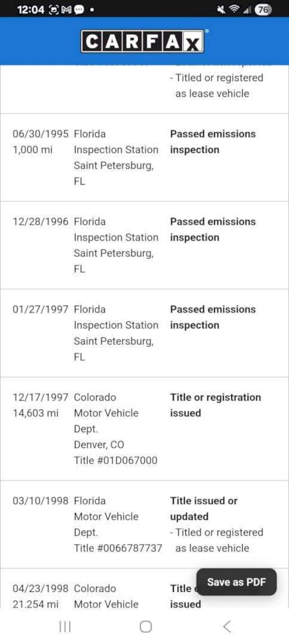This screenshot has width=289, height=644.
Task: Tap the 01/27/1997 date record
Action: 40,310
